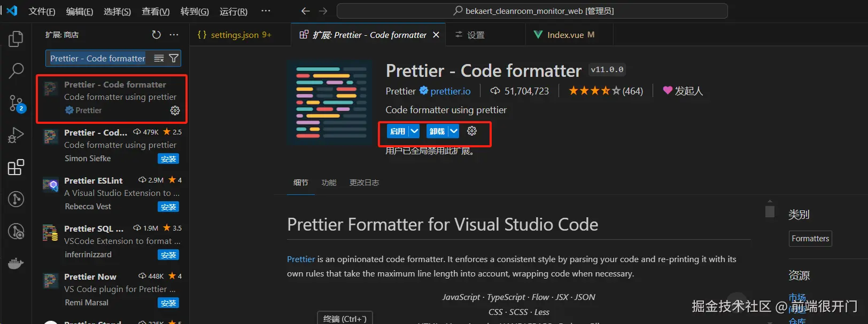868x324 pixels.
Task: Open the File menu
Action: tap(42, 11)
